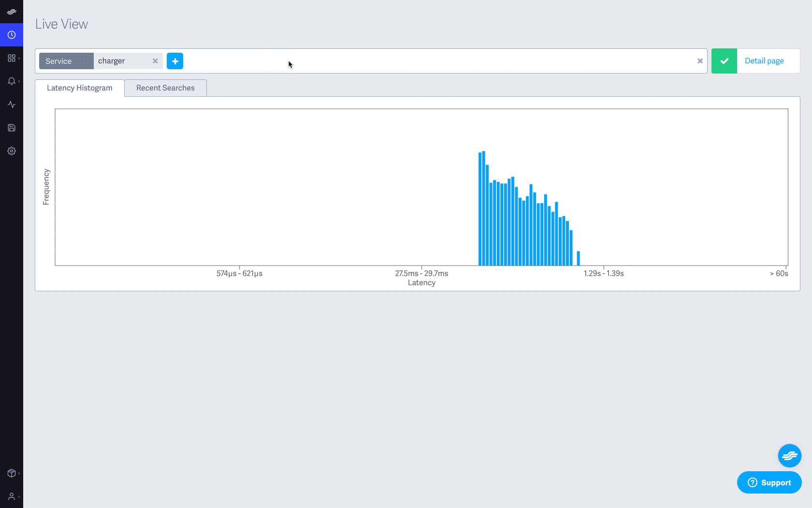Remove the charger service filter
This screenshot has width=812, height=508.
(155, 61)
